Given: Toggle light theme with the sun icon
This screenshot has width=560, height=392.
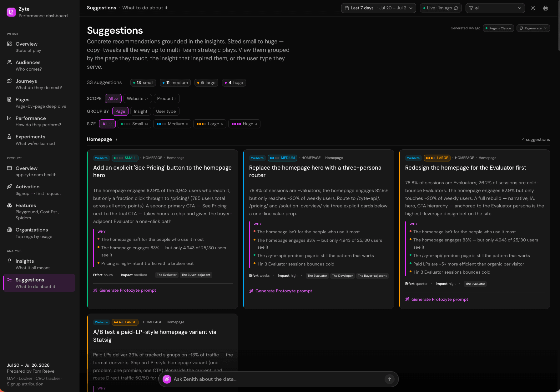Looking at the screenshot, I should coord(533,8).
